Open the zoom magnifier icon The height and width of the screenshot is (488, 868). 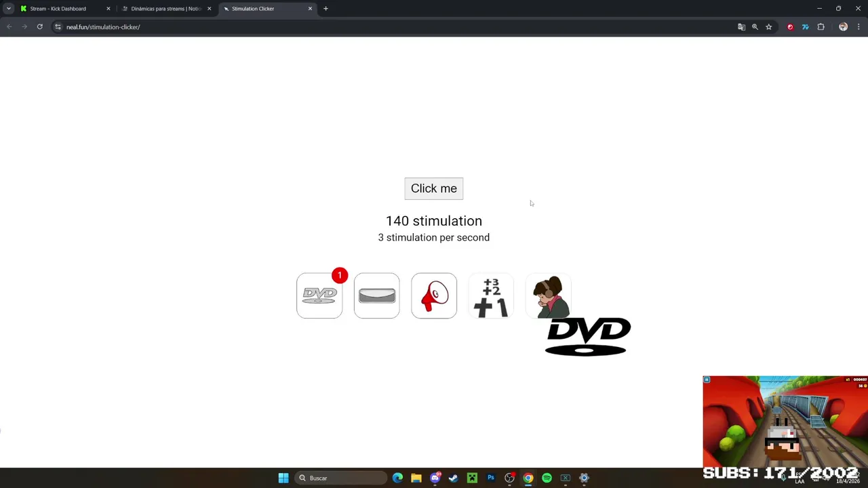coord(755,27)
